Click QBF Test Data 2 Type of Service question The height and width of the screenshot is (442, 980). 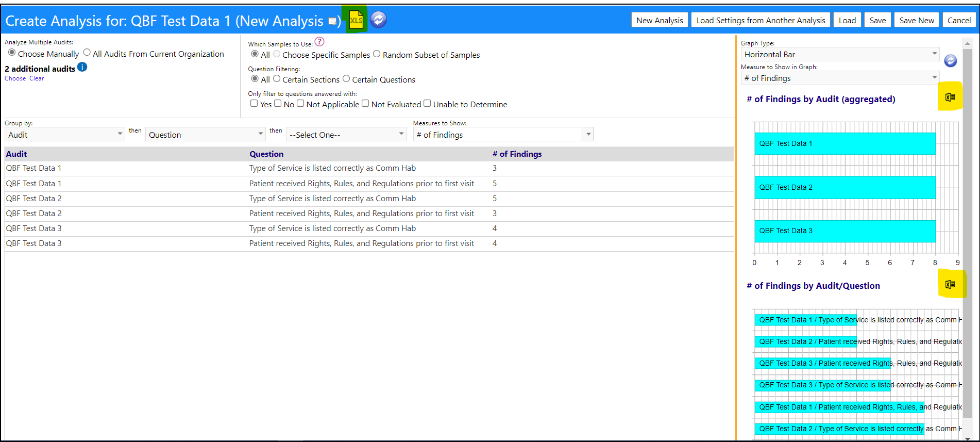332,199
